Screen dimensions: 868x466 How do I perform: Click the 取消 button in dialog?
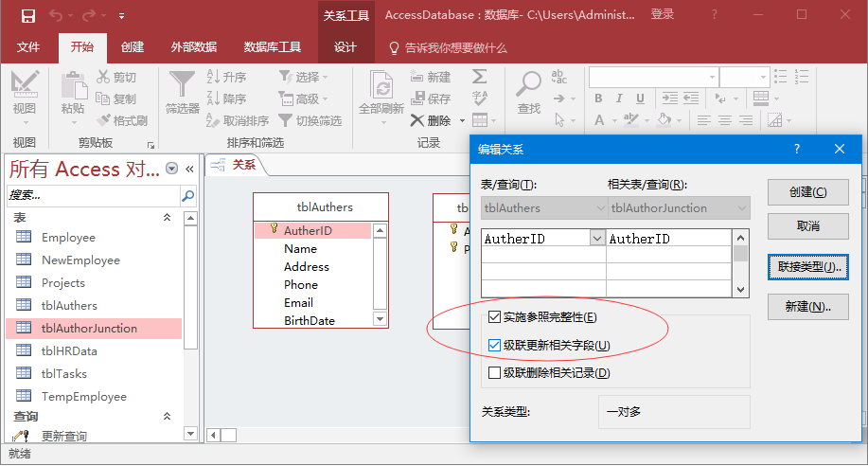click(x=807, y=226)
